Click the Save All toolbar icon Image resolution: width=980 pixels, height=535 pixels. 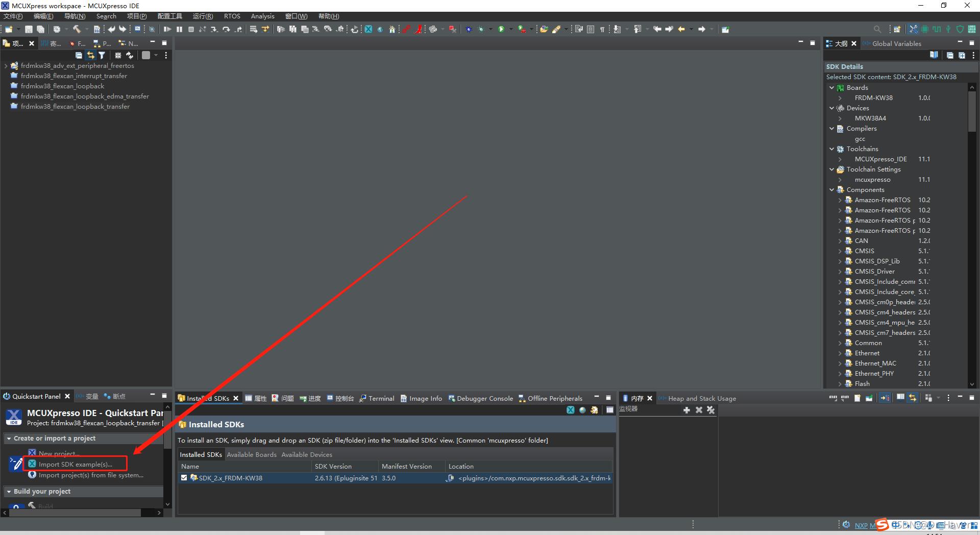(40, 29)
